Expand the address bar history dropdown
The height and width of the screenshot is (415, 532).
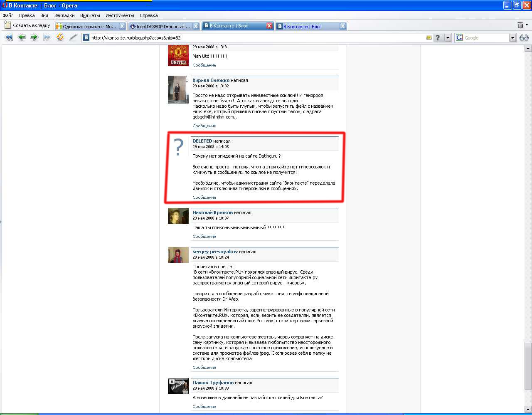tap(448, 37)
